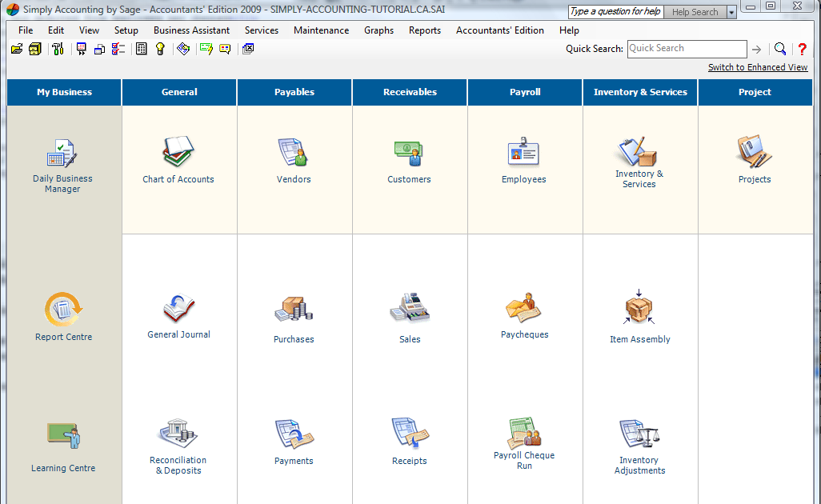Click the My Business column header
This screenshot has width=821, height=504.
tap(64, 92)
